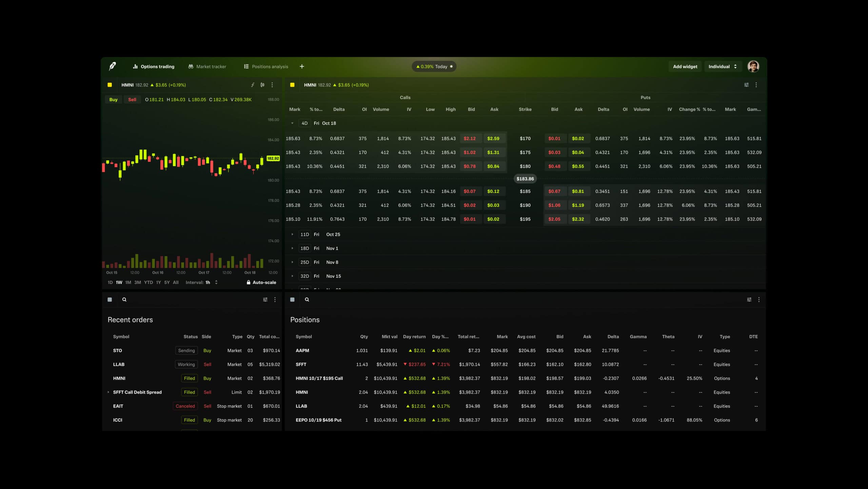Image resolution: width=868 pixels, height=489 pixels.
Task: Expand the SFFT Call Debit Spread order
Action: [x=108, y=392]
